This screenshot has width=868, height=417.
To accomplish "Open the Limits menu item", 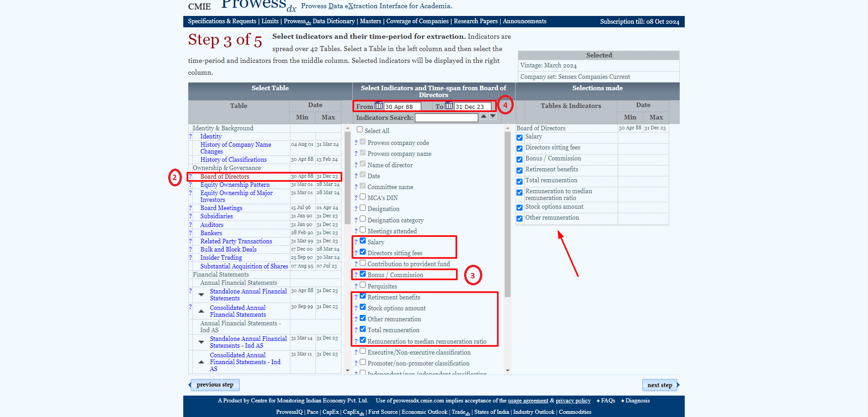I will point(270,21).
